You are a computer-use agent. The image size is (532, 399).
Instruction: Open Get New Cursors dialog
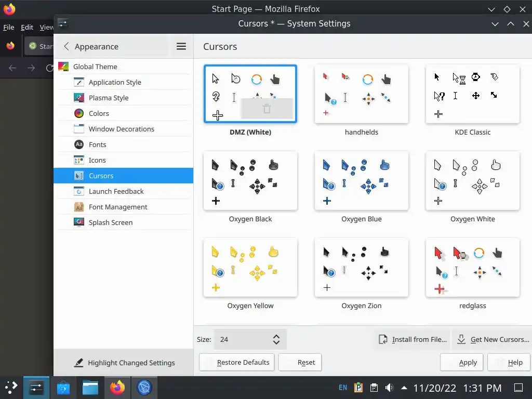click(493, 339)
